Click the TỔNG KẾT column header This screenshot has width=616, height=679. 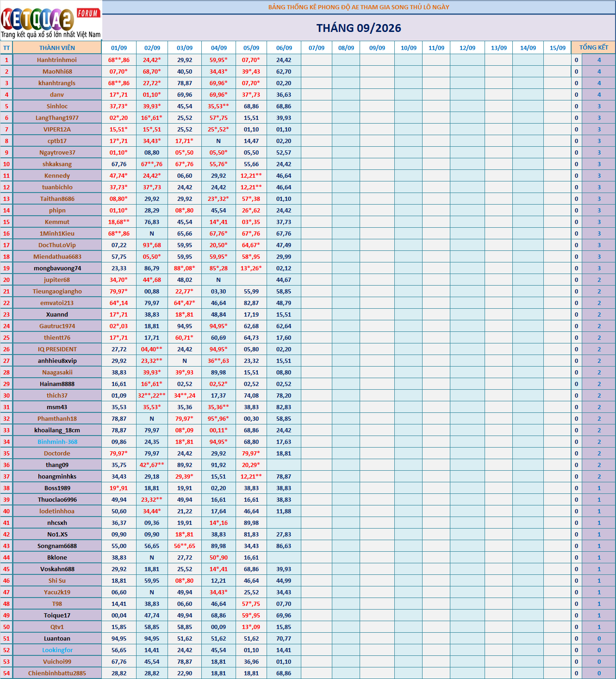(x=594, y=47)
